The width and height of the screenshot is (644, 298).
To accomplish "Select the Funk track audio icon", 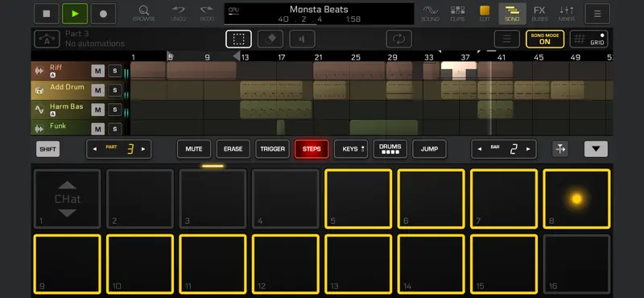I will click(39, 129).
